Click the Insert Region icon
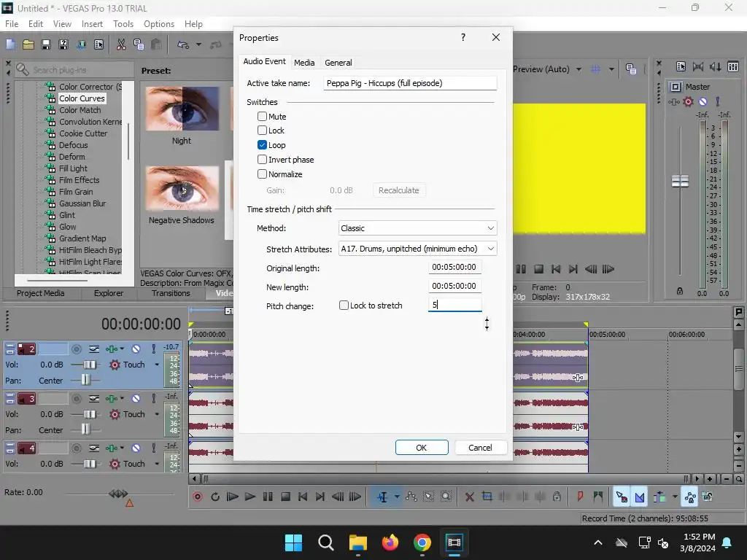This screenshot has height=560, width=747. click(598, 497)
